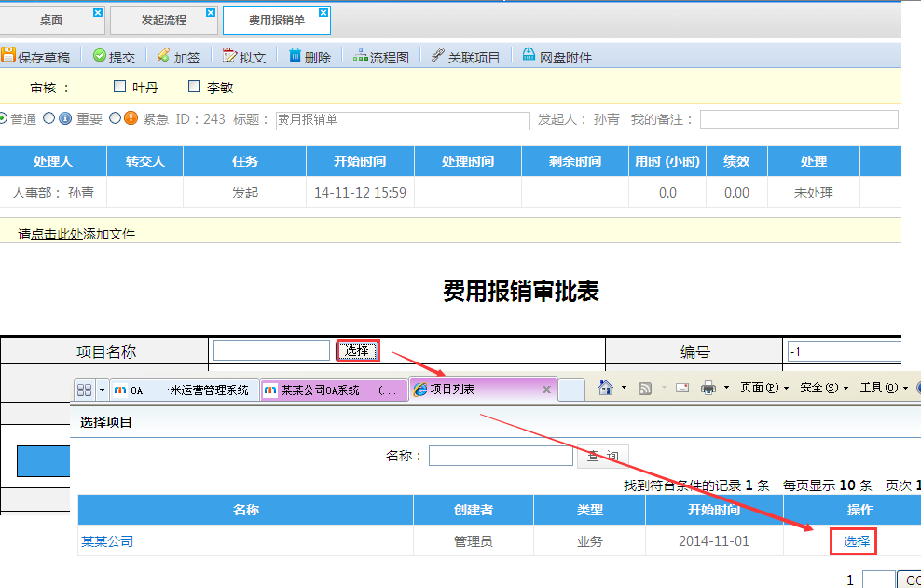Switch to the 发起流程 tab

click(164, 21)
